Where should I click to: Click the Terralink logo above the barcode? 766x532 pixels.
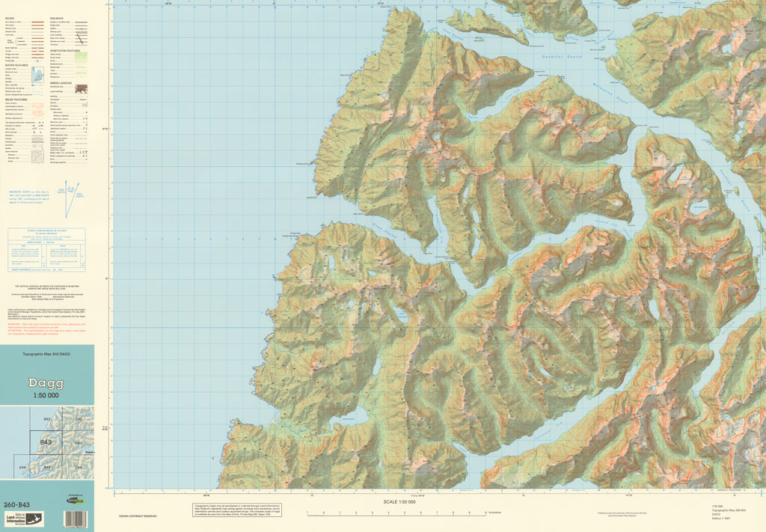(x=75, y=501)
